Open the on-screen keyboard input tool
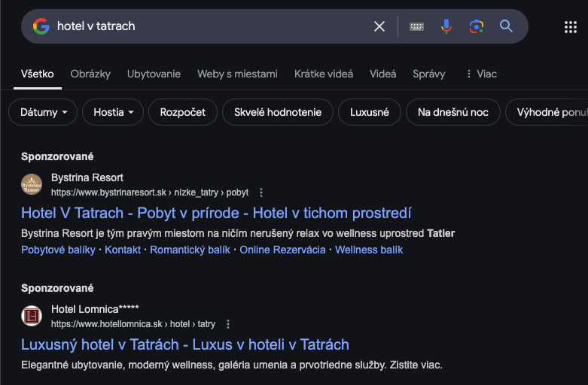 point(416,26)
